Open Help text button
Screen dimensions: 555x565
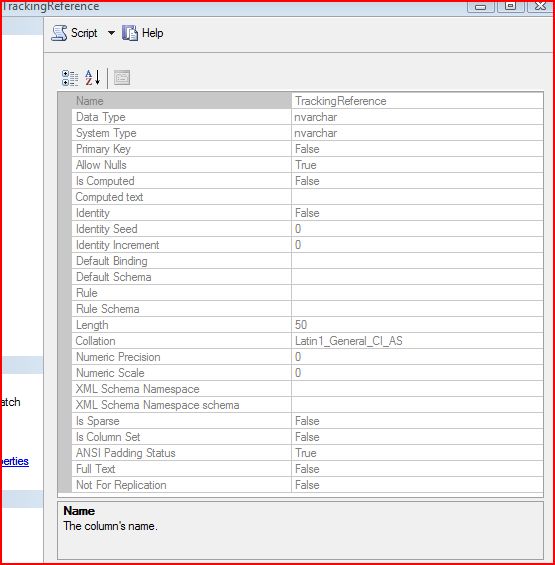pos(152,33)
